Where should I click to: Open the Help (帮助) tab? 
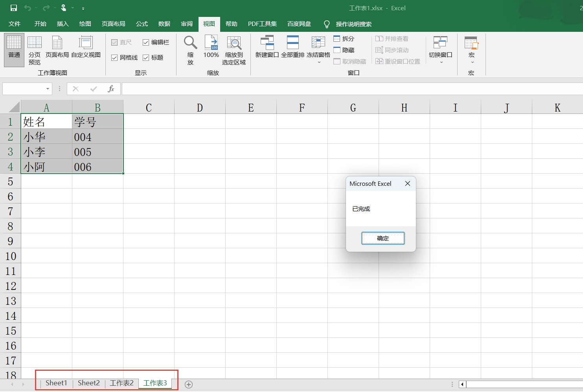(x=232, y=24)
